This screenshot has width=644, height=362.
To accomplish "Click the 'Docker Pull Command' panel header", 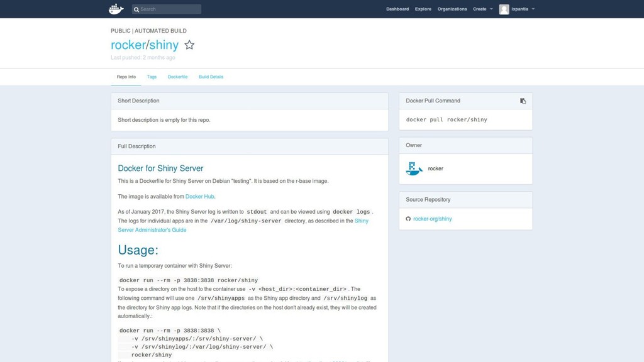I will tap(466, 101).
